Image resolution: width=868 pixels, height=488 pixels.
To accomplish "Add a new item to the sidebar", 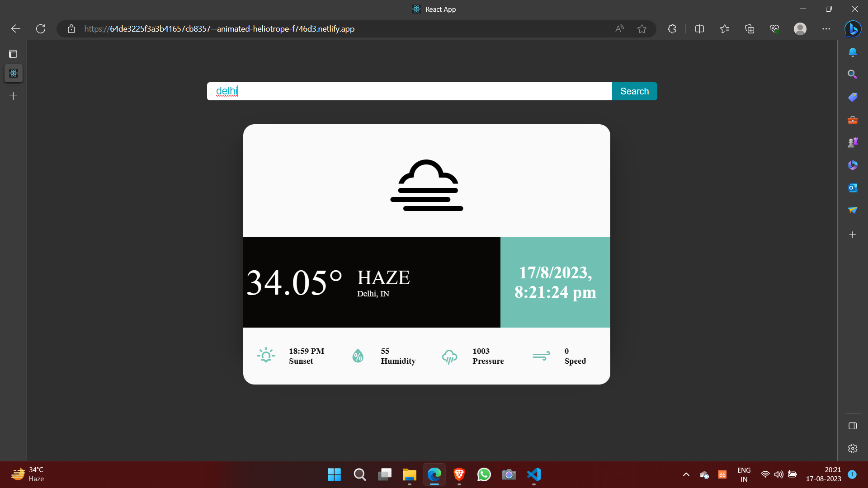I will click(x=853, y=235).
